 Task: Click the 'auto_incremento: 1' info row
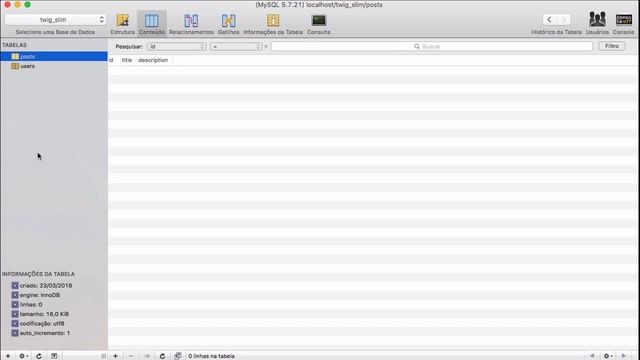pos(41,333)
